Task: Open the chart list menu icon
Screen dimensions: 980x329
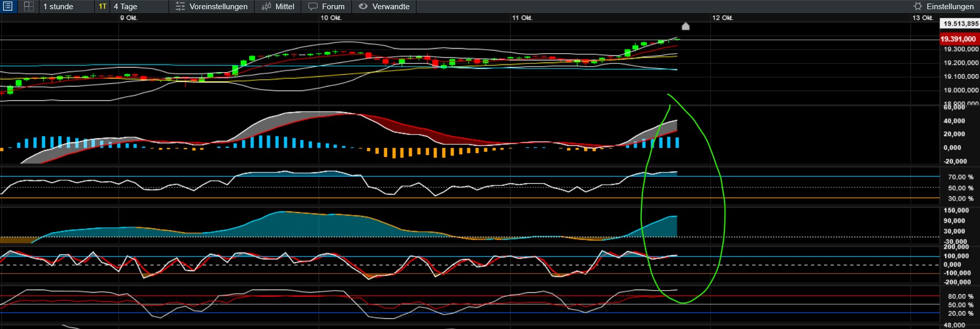Action: pos(8,7)
